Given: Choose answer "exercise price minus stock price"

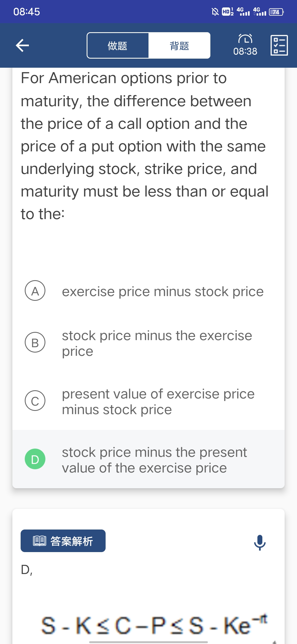Looking at the screenshot, I should click(163, 291).
